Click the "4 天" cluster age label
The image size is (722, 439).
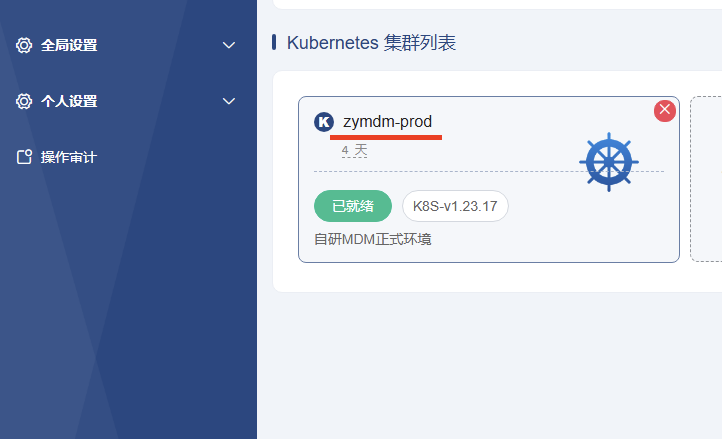click(x=354, y=150)
